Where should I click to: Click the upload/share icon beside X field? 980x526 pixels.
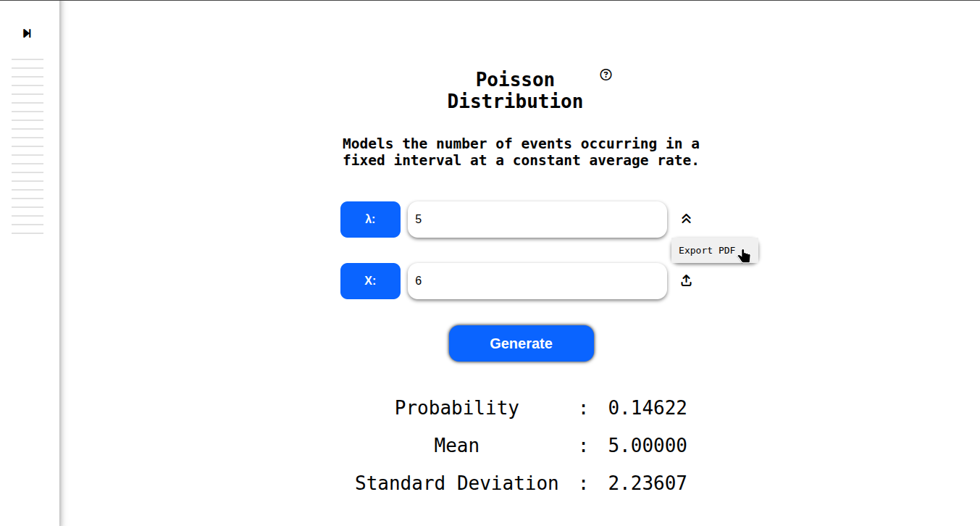687,281
